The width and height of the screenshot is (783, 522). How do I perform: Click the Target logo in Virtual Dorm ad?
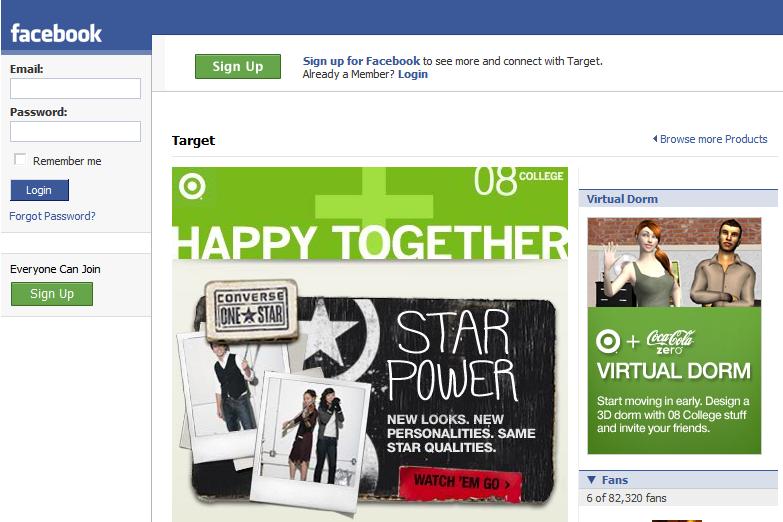coord(608,342)
